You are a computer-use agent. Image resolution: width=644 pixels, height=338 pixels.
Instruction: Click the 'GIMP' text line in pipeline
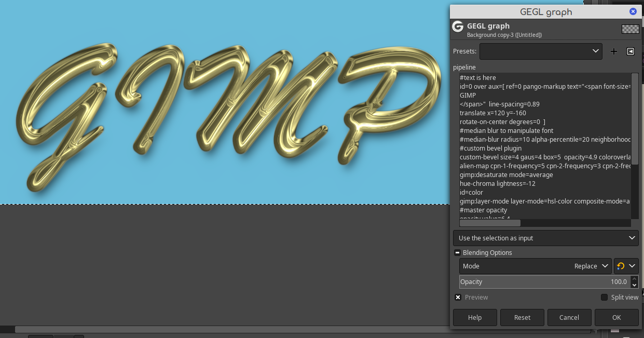point(468,96)
